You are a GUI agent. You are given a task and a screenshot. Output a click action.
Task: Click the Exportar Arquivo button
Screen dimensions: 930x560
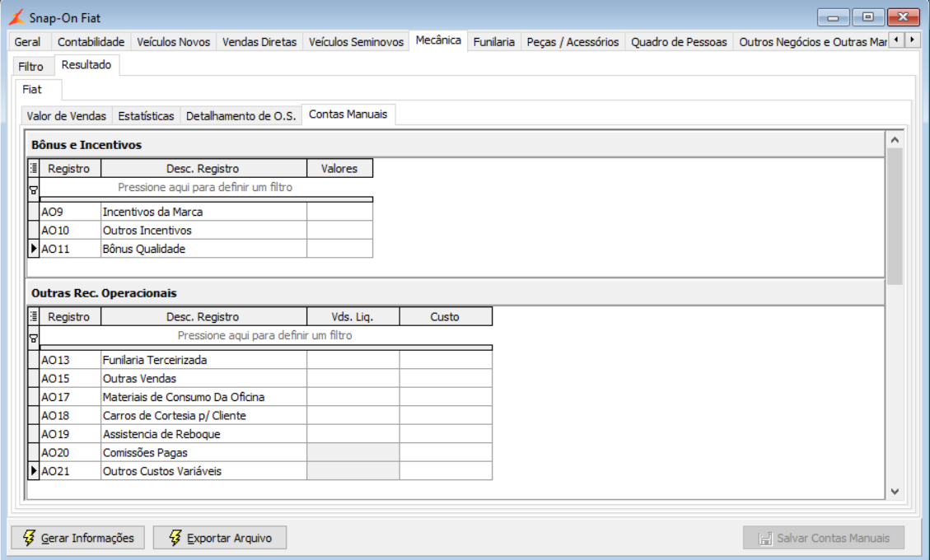tap(220, 538)
